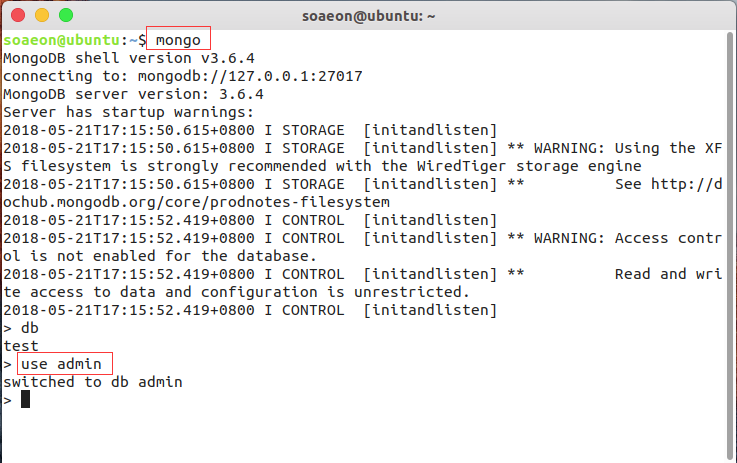Close the terminal window with red button
737x463 pixels.
tap(19, 16)
